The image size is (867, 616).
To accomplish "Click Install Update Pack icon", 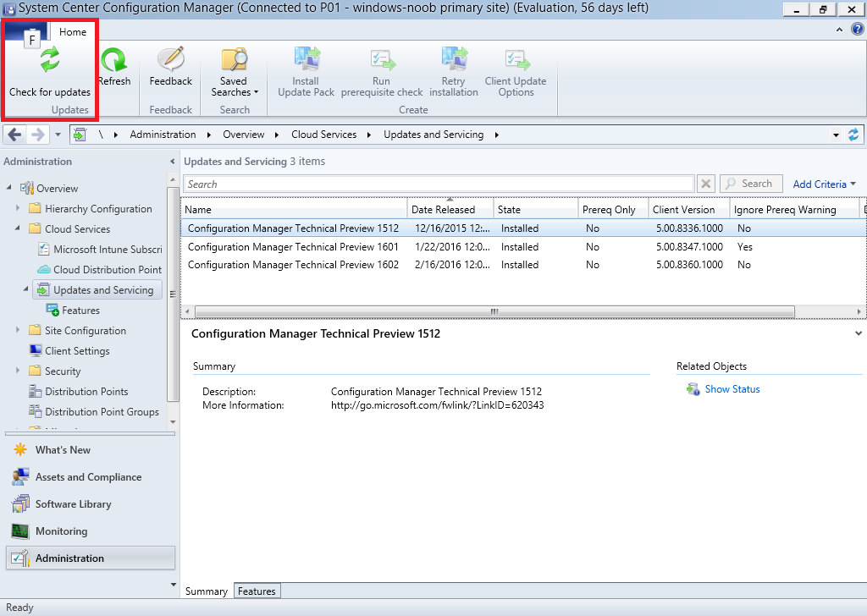I will tap(306, 59).
